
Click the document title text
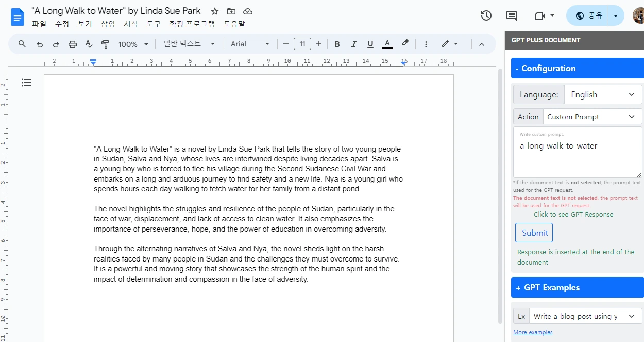coord(116,11)
